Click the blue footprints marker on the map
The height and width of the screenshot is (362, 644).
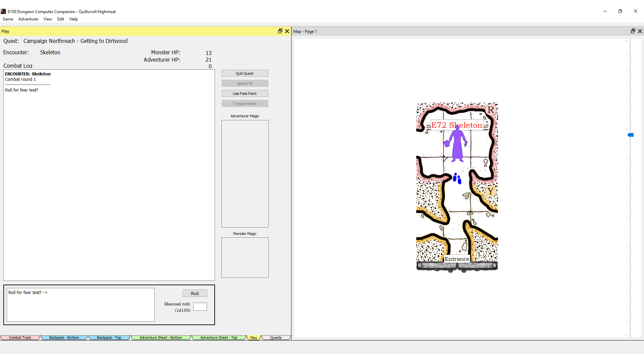(x=457, y=178)
